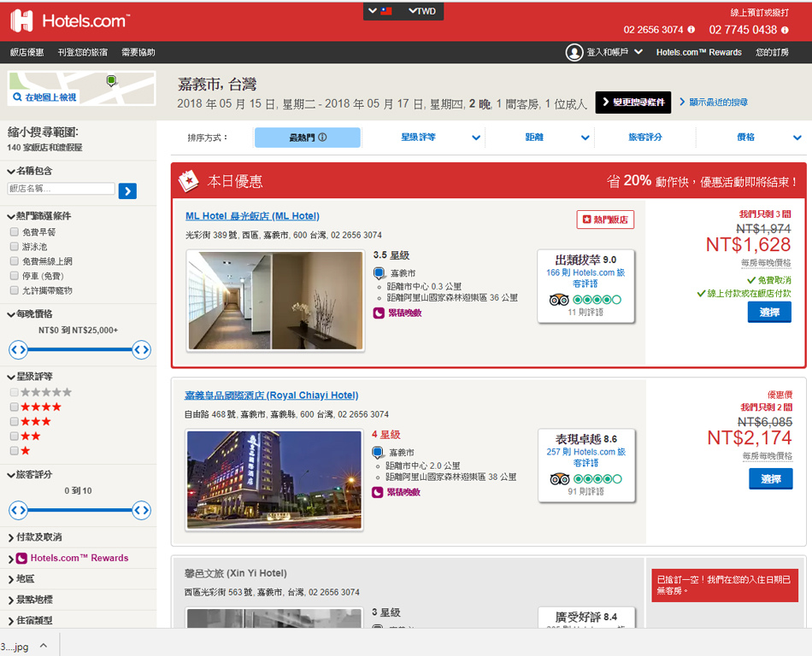Click ML Hotel's purple rewards moon icon
Screen dimensions: 812x656
[x=379, y=313]
